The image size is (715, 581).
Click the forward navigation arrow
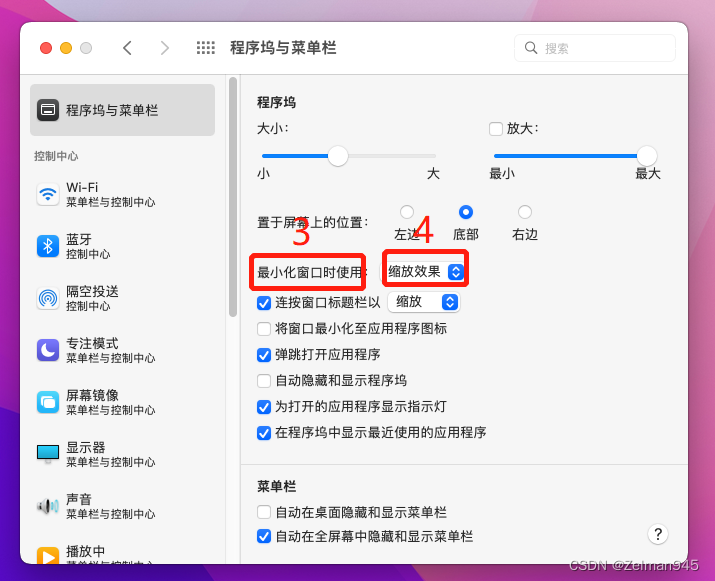165,48
